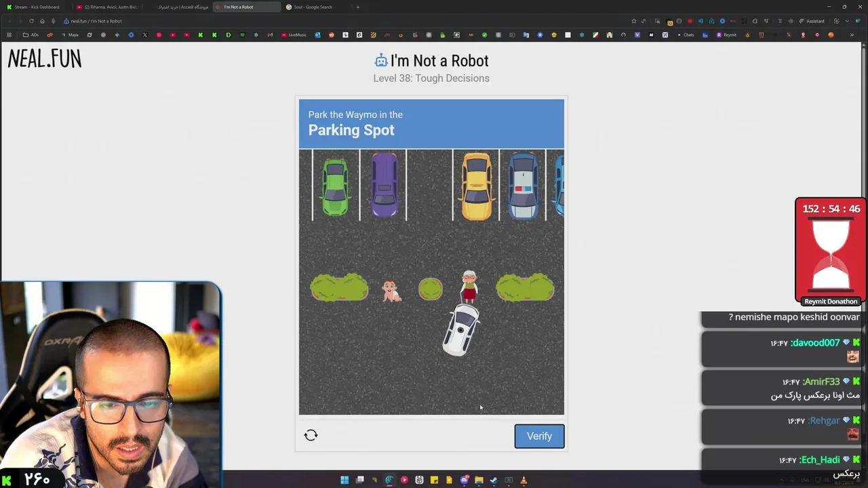Image resolution: width=868 pixels, height=488 pixels.
Task: Open VLC media player from taskbar
Action: [x=524, y=481]
